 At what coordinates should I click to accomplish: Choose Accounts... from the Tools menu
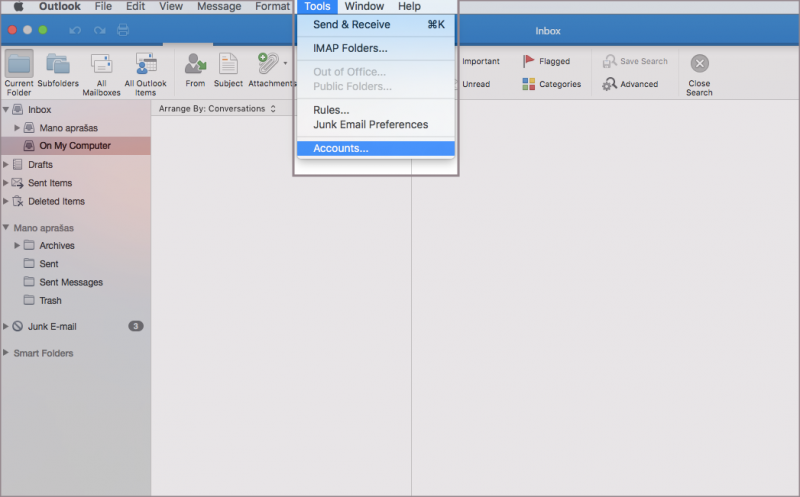click(340, 148)
